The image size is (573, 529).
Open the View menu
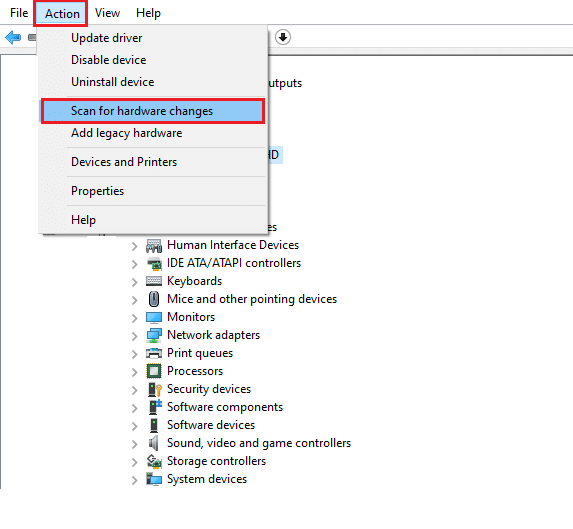pos(107,13)
